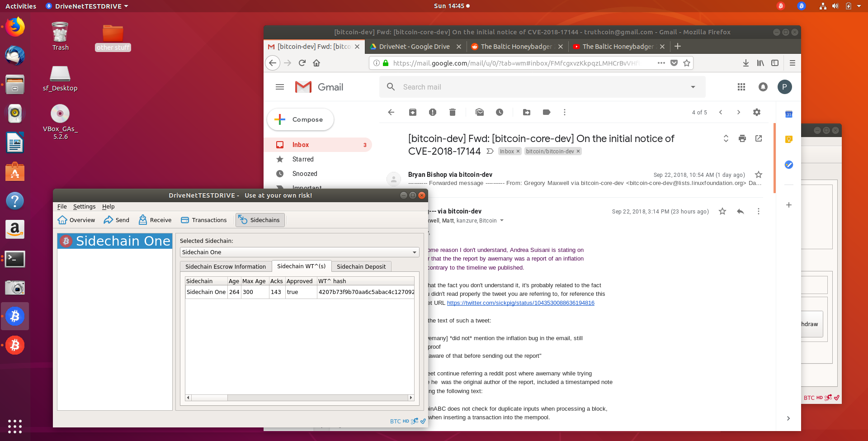Image resolution: width=868 pixels, height=441 pixels.
Task: Open the Amazon launcher in the dock
Action: pos(15,230)
